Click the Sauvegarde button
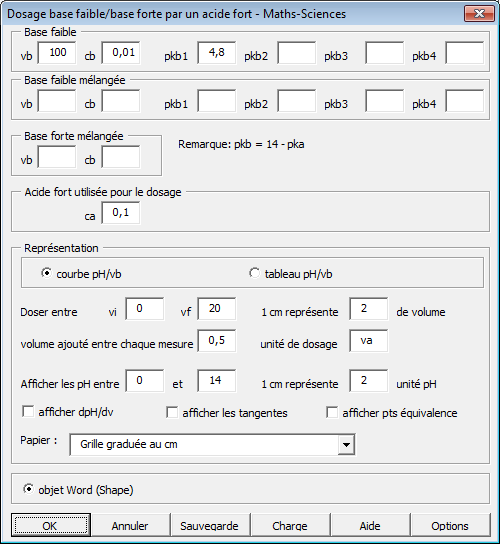The height and width of the screenshot is (544, 500). [210, 525]
